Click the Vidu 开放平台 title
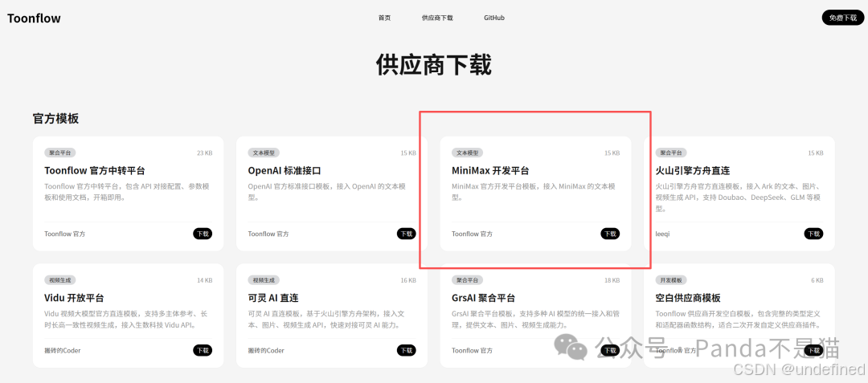Screen dimensions: 868x383 point(74,298)
